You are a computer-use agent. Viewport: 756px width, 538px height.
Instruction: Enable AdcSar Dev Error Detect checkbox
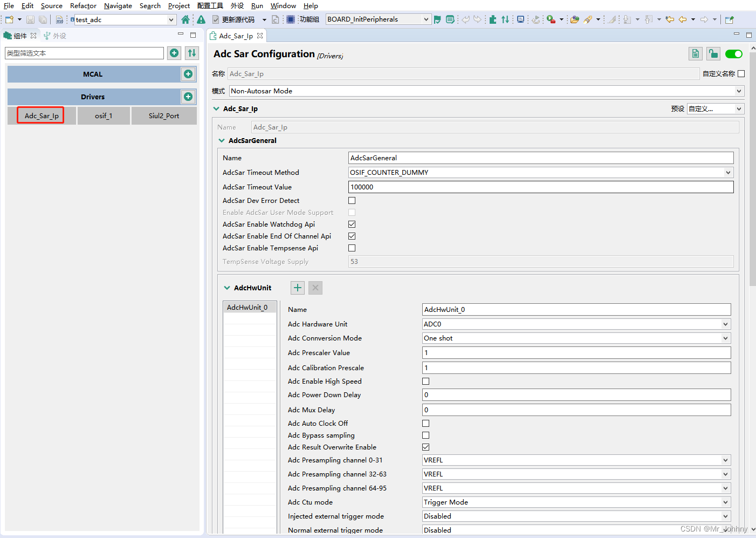tap(352, 200)
